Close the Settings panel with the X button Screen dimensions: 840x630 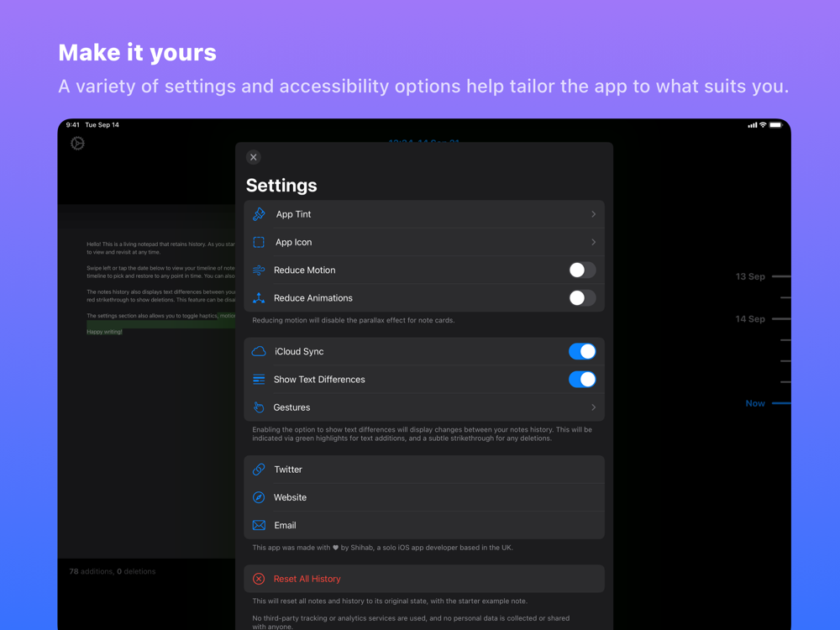pyautogui.click(x=254, y=157)
